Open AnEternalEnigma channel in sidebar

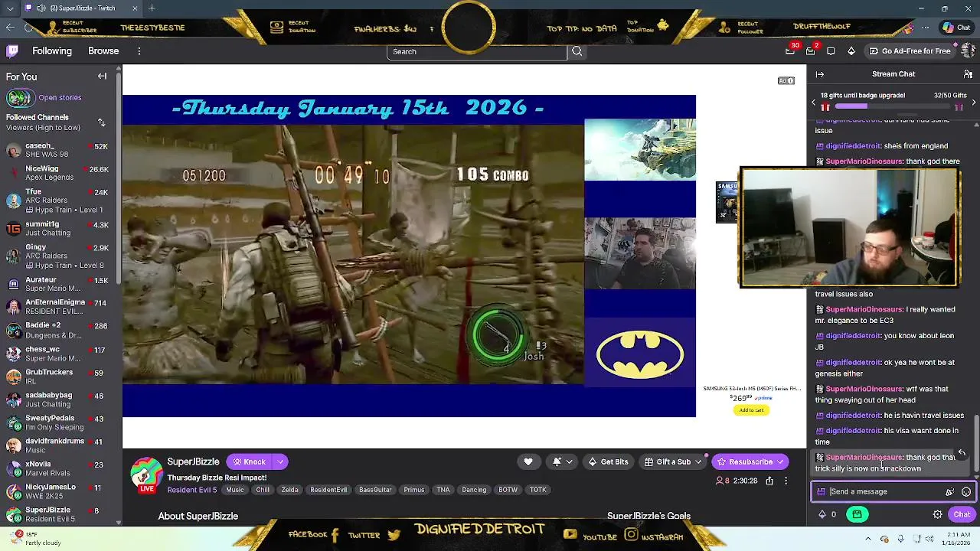point(57,307)
